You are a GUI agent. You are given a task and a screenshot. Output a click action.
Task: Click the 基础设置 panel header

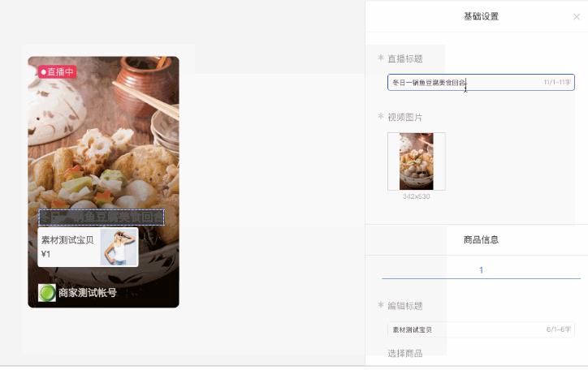coord(481,16)
